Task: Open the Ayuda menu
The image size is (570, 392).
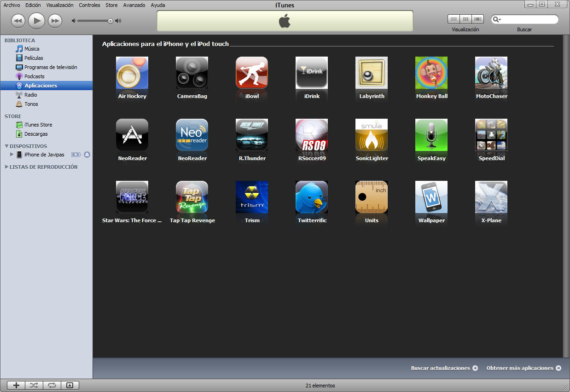Action: point(158,5)
